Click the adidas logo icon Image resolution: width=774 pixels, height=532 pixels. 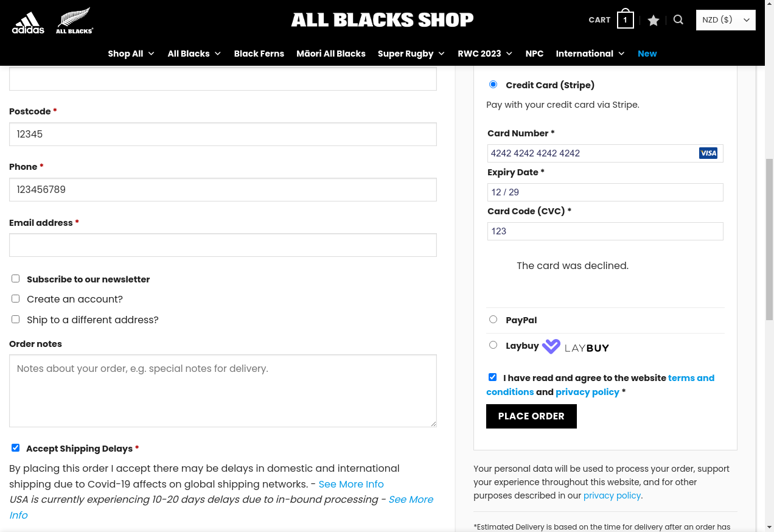[28, 23]
